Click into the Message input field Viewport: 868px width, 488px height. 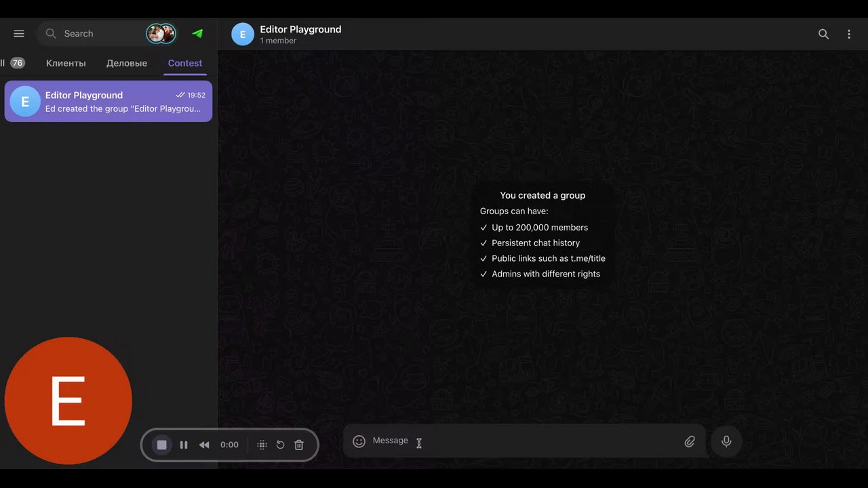[524, 441]
